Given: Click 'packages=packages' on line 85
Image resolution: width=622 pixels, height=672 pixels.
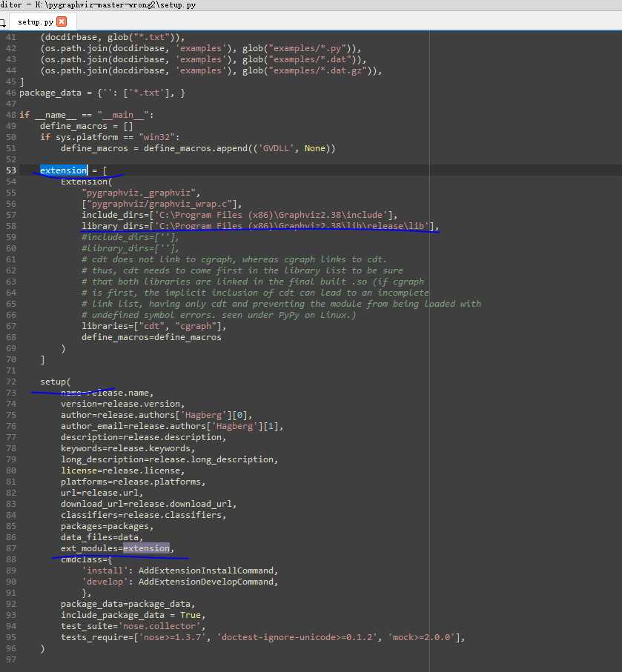Looking at the screenshot, I should (107, 526).
